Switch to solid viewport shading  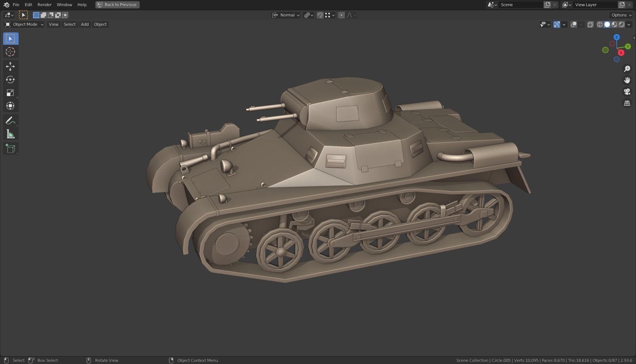click(x=607, y=24)
